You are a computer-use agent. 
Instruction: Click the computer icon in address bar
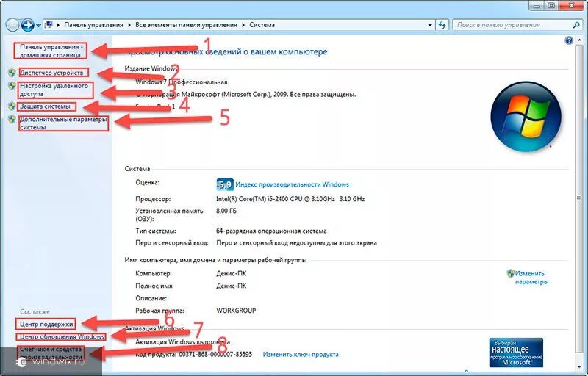[x=49, y=25]
